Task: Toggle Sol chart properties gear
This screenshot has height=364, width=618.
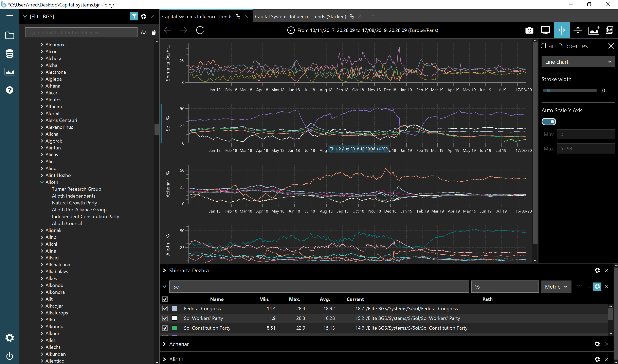Action: pos(597,287)
